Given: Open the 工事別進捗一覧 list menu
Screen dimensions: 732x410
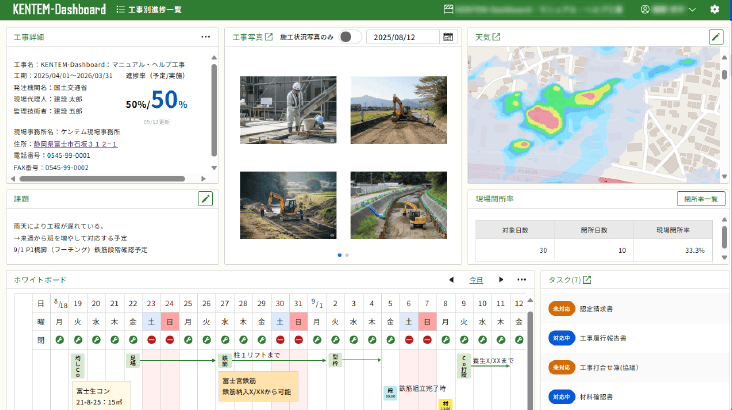Looking at the screenshot, I should pyautogui.click(x=148, y=9).
